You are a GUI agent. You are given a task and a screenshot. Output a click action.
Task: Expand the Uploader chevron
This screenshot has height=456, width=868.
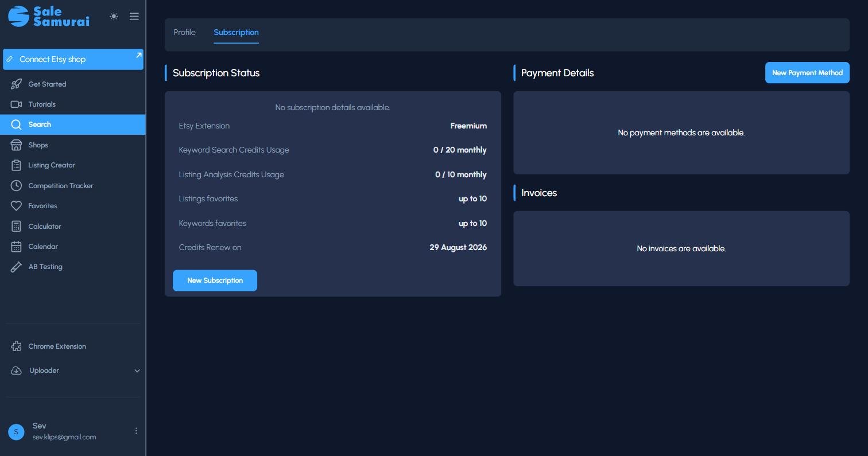point(137,371)
